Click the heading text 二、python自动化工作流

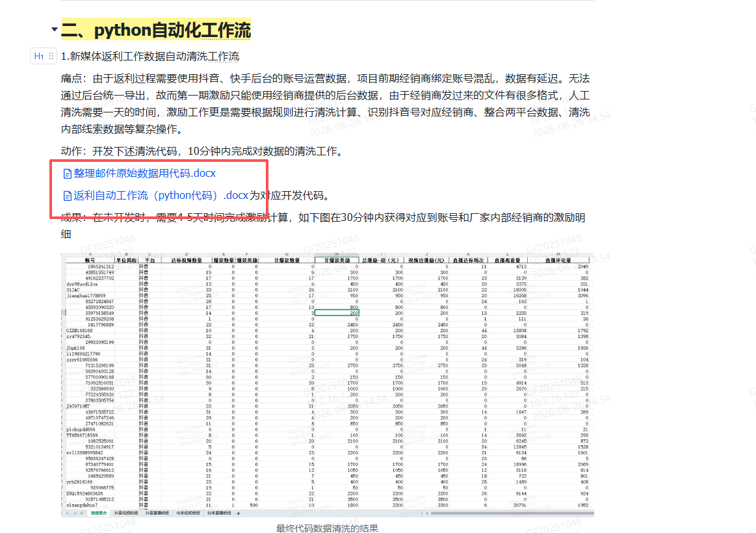pyautogui.click(x=156, y=30)
